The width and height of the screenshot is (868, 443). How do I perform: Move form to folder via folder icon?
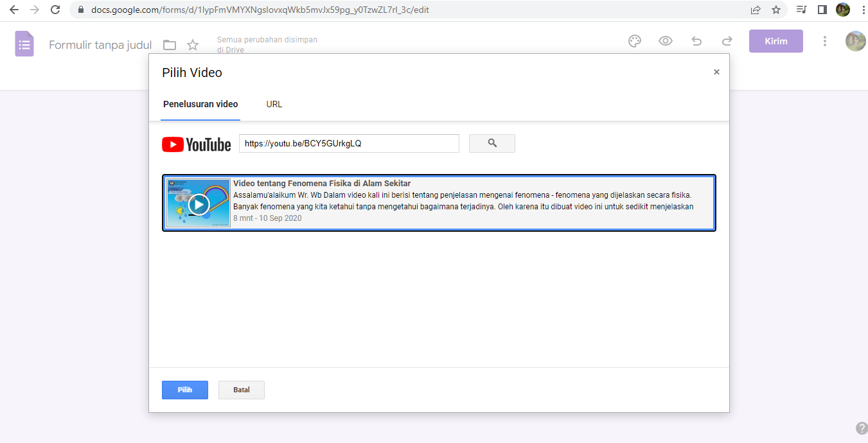click(170, 45)
